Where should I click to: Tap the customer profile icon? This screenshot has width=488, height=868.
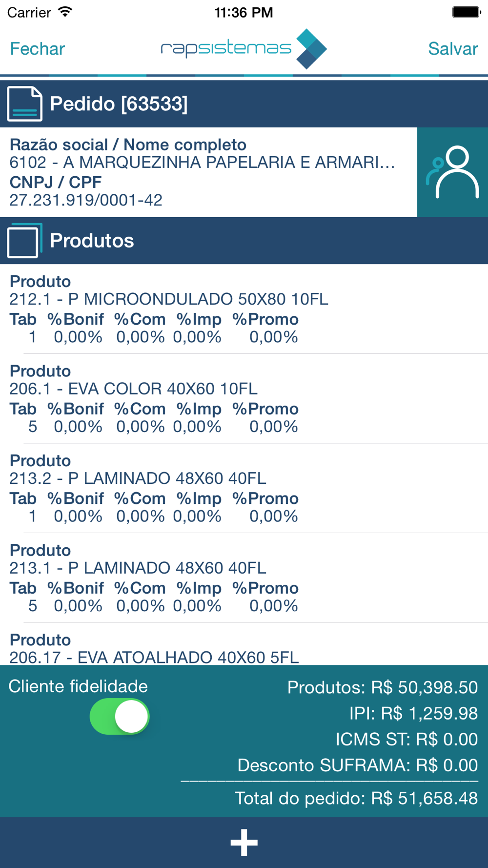[452, 172]
